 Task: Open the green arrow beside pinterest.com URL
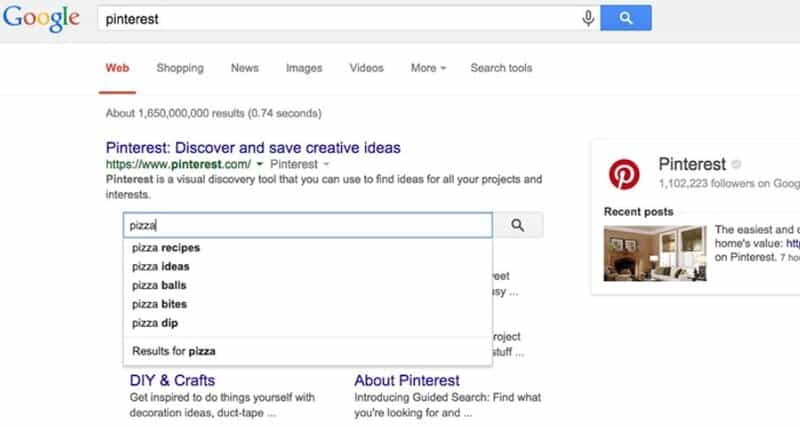[x=260, y=164]
